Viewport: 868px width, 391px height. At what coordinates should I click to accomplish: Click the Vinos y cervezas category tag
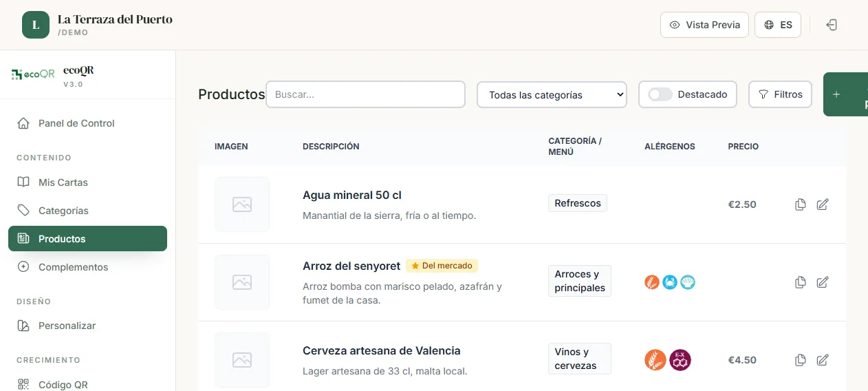pos(580,359)
